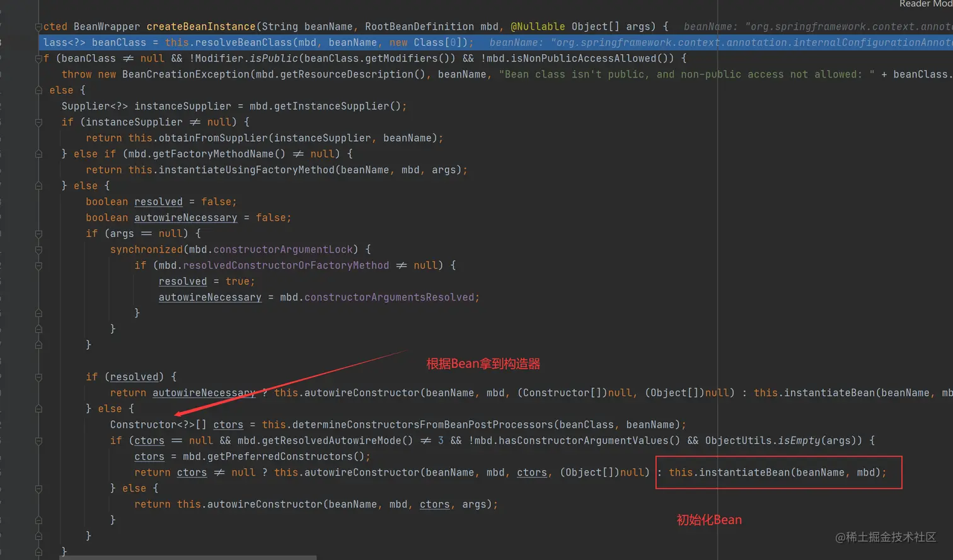Click the horizontal scrollbar under the code

click(x=189, y=557)
